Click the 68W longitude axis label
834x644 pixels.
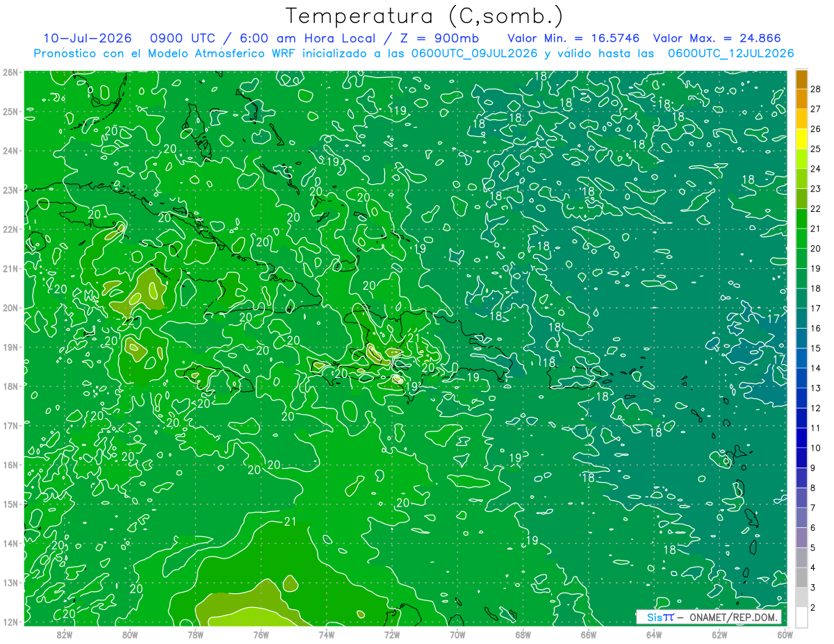(523, 634)
